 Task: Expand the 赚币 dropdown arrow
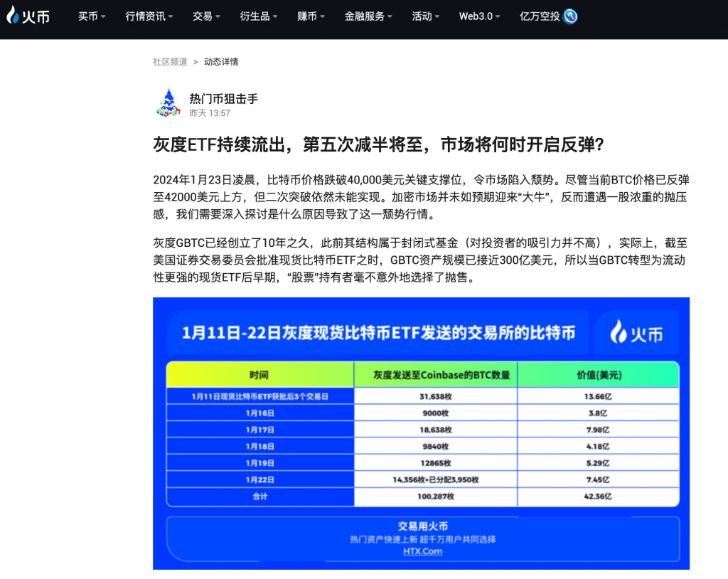point(322,17)
